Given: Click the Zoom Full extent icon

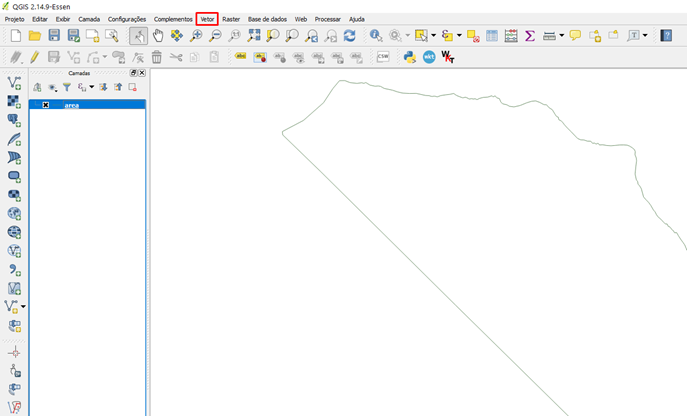Looking at the screenshot, I should 254,36.
